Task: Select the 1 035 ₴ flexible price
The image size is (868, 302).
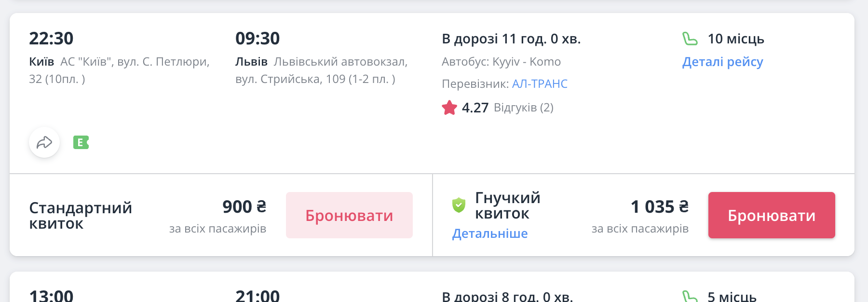Action: [659, 207]
